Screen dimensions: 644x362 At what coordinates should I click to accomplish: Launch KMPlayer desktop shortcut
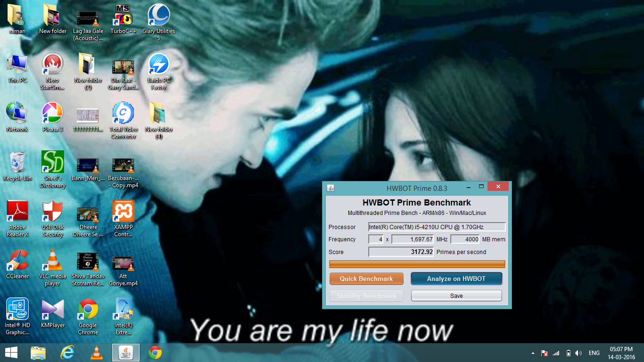click(52, 309)
